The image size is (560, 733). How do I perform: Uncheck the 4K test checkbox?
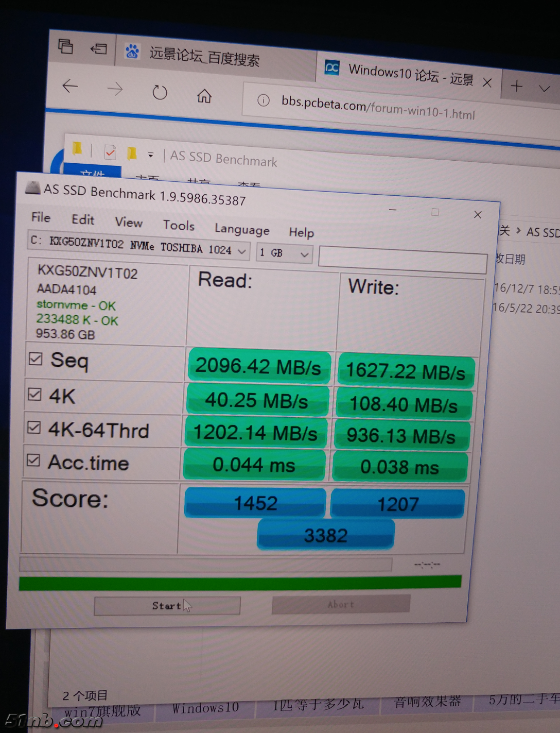[x=34, y=394]
